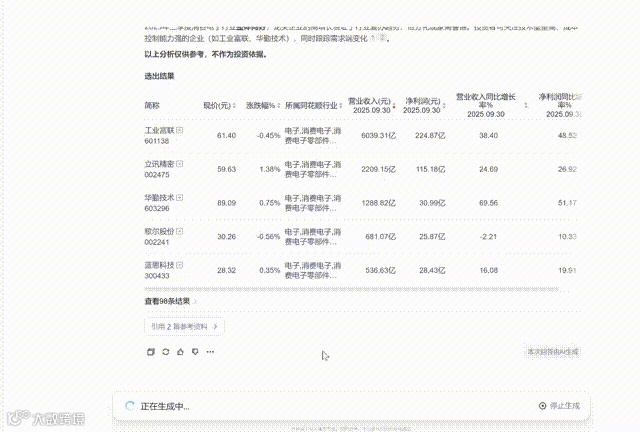Click the plus icon next to 蓝思科技
Image resolution: width=640 pixels, height=432 pixels.
pos(180,265)
